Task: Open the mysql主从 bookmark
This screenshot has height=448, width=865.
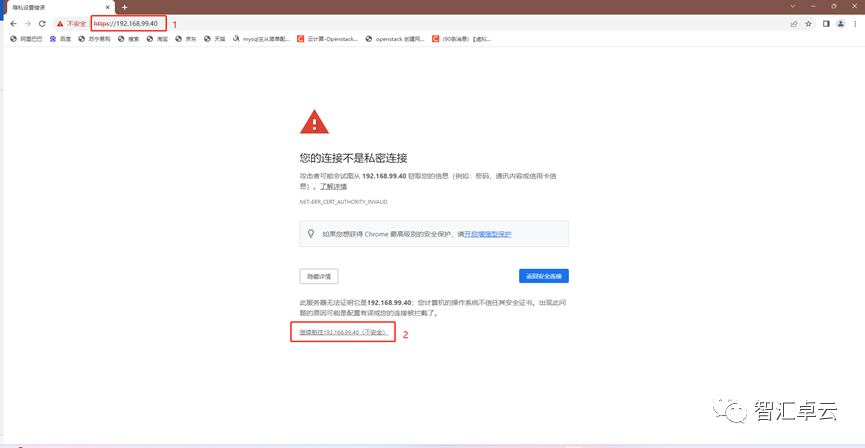Action: click(x=261, y=39)
